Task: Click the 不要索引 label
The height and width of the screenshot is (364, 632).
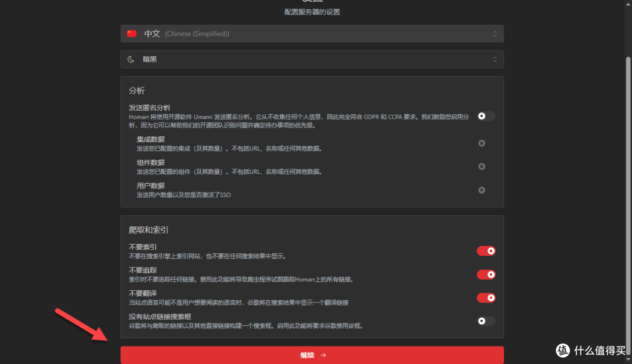Action: click(143, 247)
